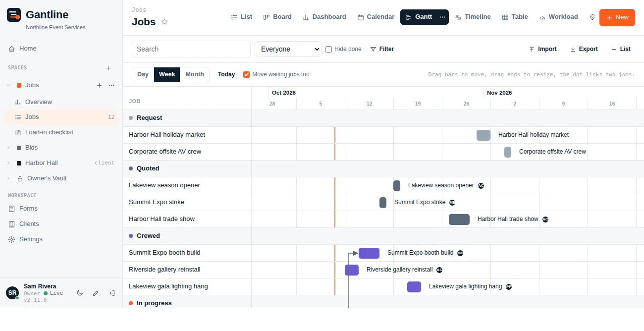
Task: Switch the Gantt scale to Month
Action: pyautogui.click(x=195, y=74)
